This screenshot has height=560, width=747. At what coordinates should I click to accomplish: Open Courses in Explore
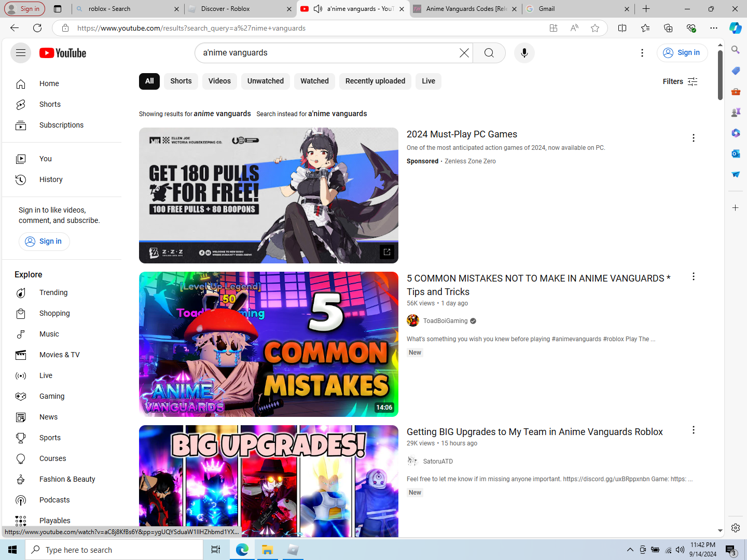[x=62, y=458]
